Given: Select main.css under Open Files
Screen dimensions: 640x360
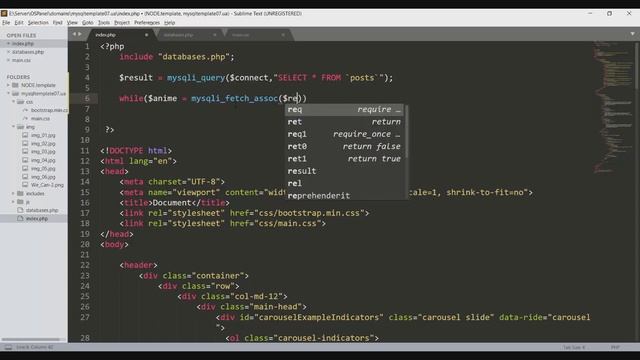Looking at the screenshot, I should pos(21,60).
